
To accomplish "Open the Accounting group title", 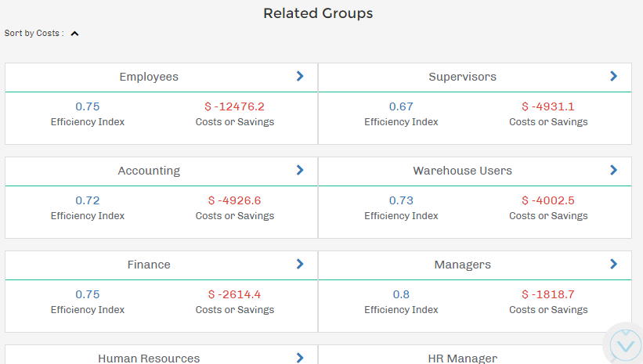I will pyautogui.click(x=149, y=171).
